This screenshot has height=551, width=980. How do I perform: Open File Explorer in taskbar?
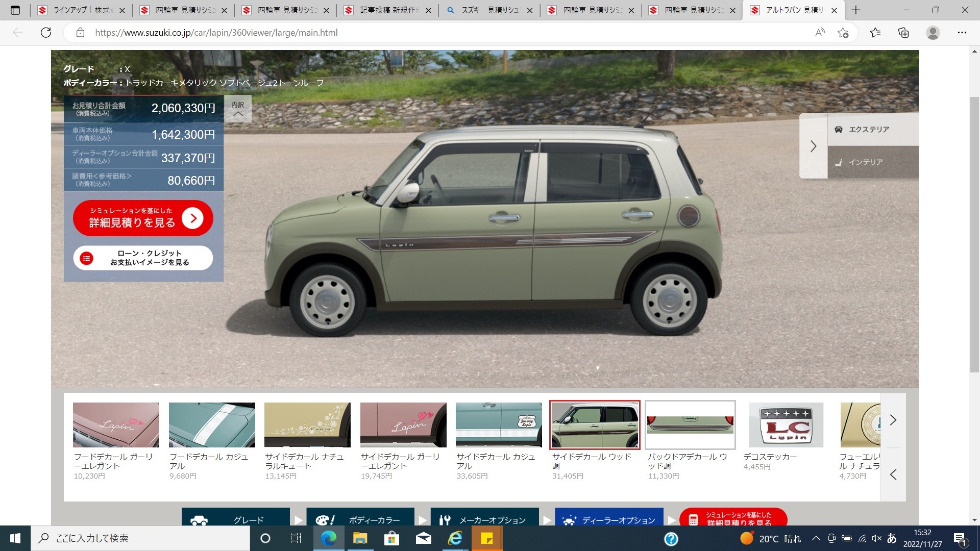(360, 538)
